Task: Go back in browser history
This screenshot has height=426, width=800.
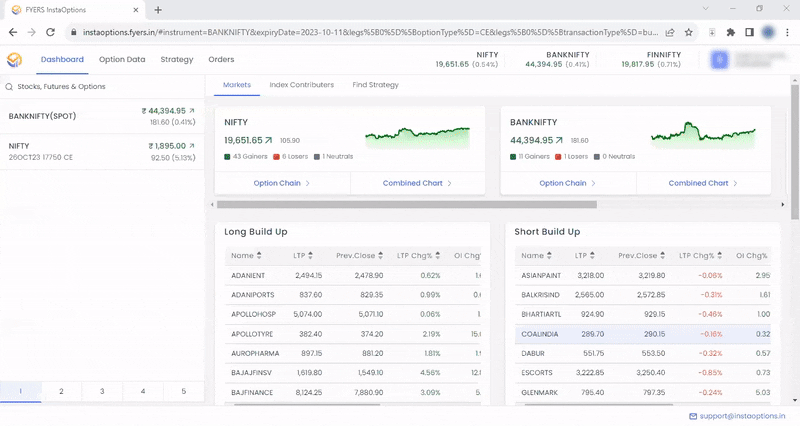Action: pyautogui.click(x=13, y=32)
